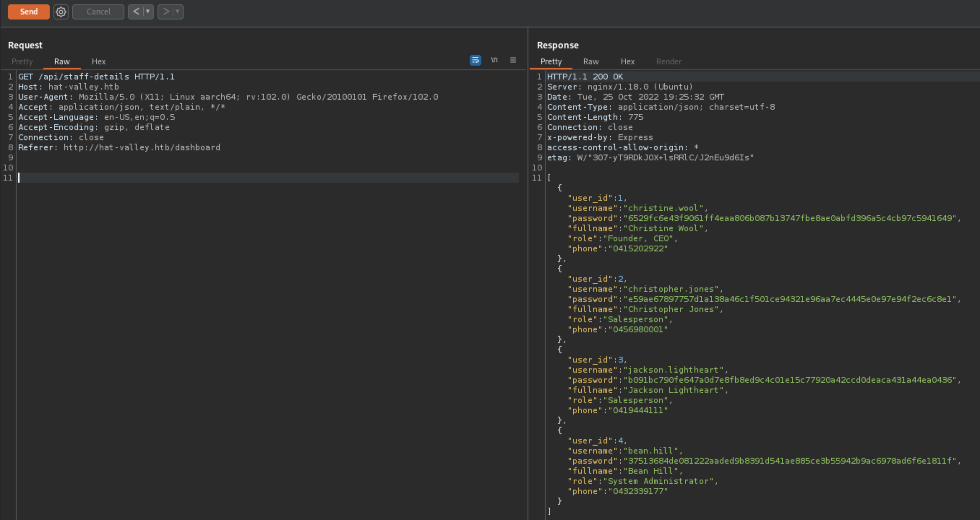Viewport: 980px width, 520px height.
Task: Select the Request Raw tab
Action: tap(62, 62)
